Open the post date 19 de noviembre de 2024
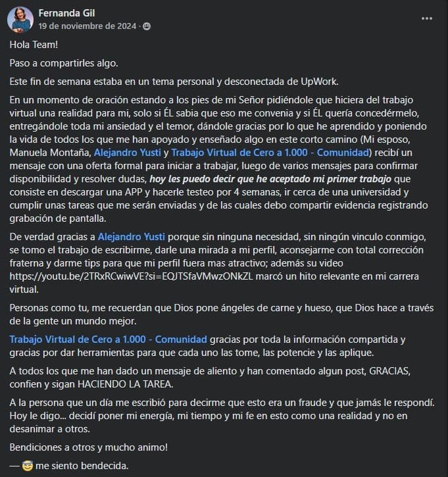Image resolution: width=448 pixels, height=477 pixels. pos(87,26)
